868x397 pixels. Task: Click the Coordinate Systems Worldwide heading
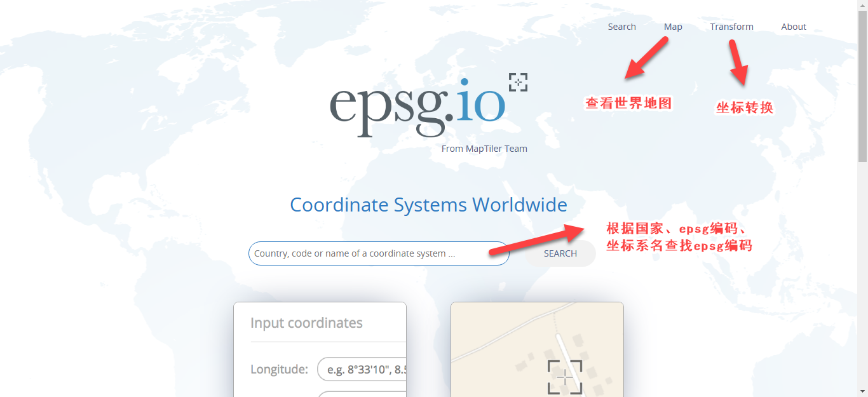[428, 205]
